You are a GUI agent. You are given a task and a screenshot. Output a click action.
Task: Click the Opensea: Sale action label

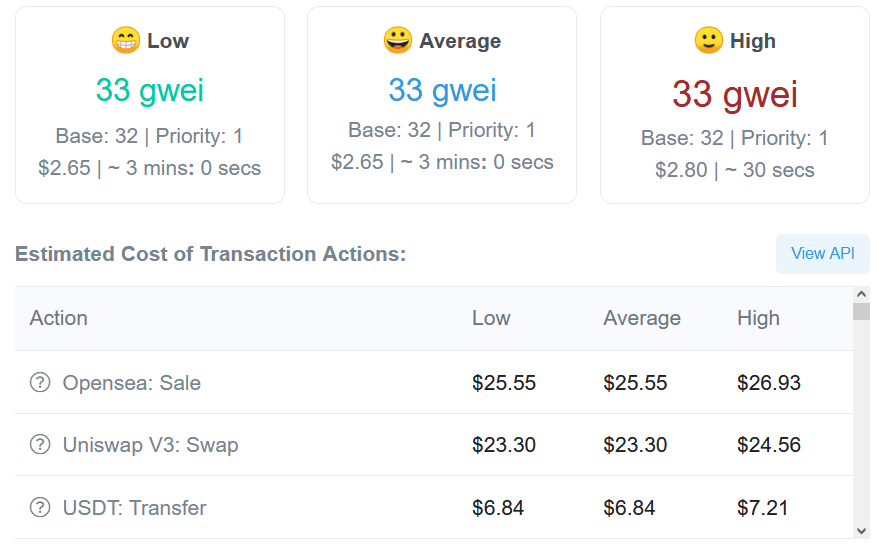click(132, 383)
